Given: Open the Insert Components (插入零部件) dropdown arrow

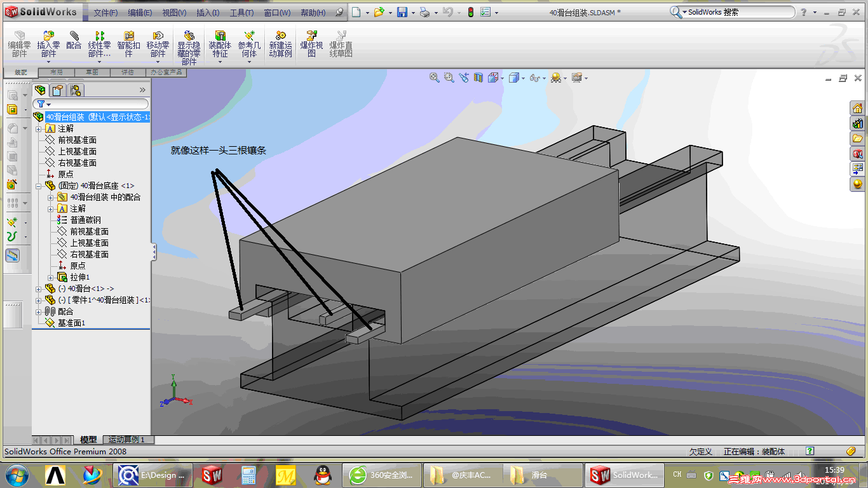Looking at the screenshot, I should pos(48,62).
